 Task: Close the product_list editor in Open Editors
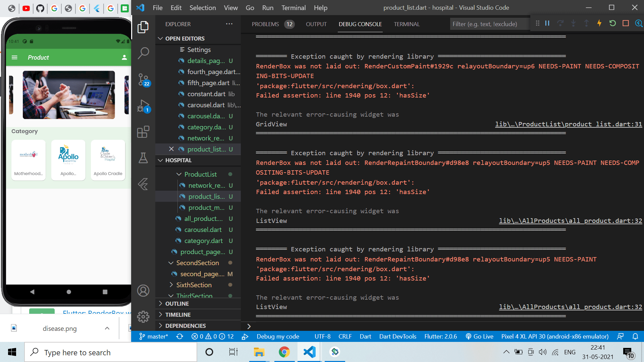point(171,149)
